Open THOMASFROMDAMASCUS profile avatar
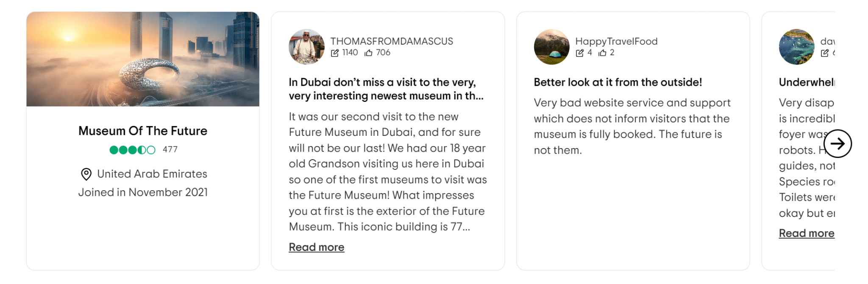The width and height of the screenshot is (868, 284). click(306, 47)
